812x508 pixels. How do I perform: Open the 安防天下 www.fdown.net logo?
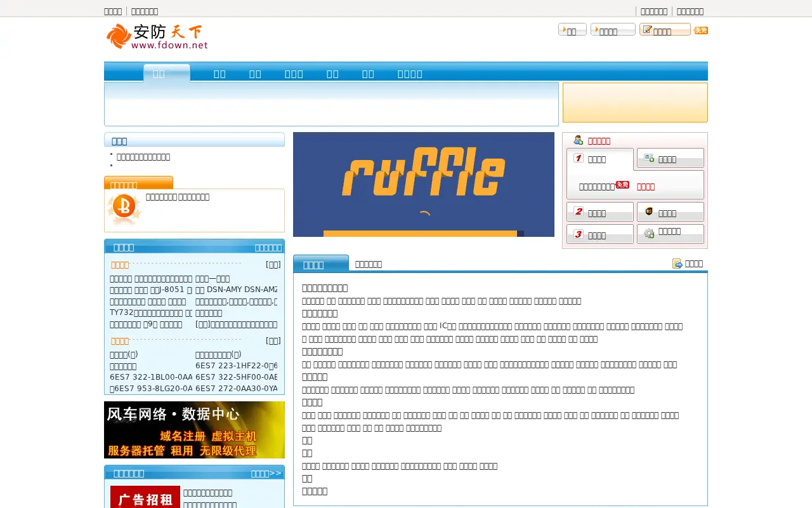pyautogui.click(x=157, y=36)
